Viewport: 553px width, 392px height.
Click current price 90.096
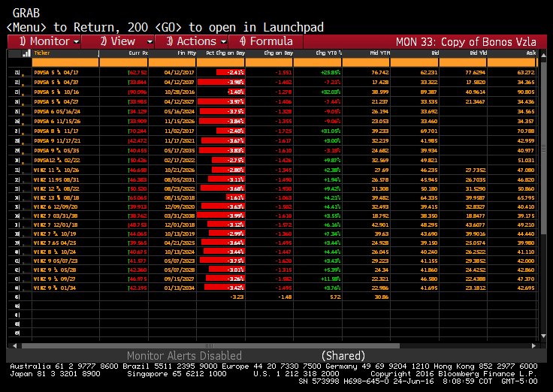137,92
